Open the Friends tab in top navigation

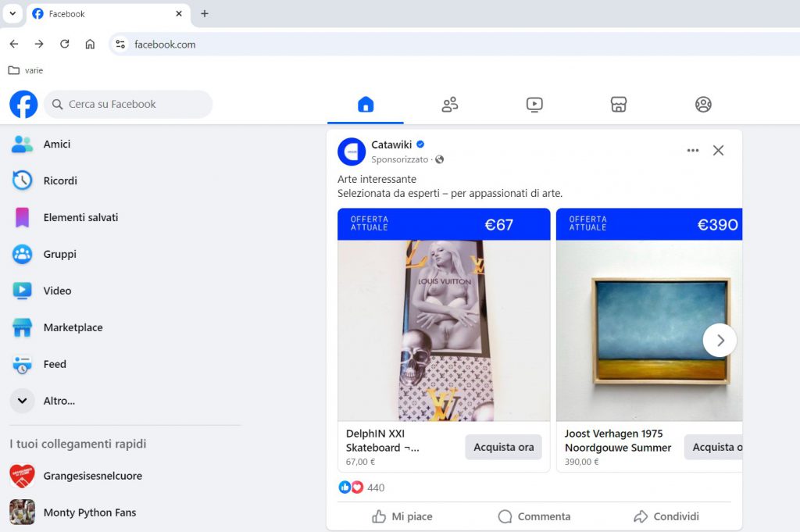point(449,105)
